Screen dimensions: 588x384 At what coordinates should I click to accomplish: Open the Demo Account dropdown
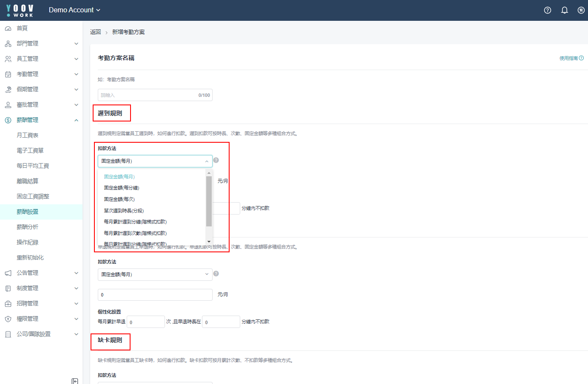point(74,10)
